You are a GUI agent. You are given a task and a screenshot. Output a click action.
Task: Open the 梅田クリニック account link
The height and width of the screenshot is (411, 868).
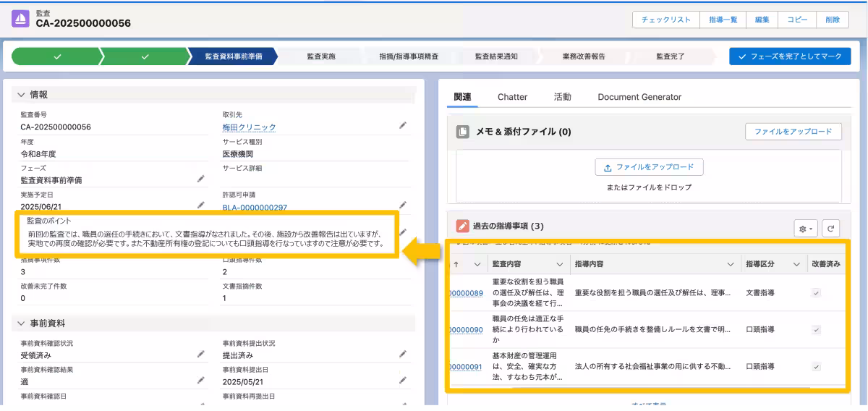click(249, 127)
